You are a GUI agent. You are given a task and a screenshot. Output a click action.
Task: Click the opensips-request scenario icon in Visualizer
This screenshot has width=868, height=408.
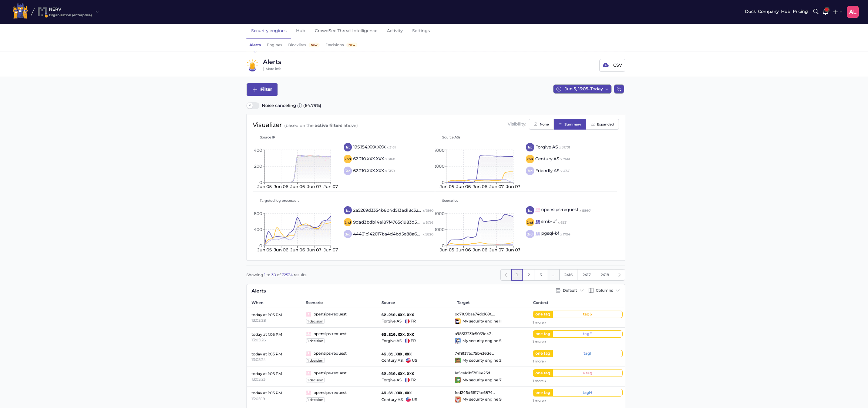coord(538,210)
